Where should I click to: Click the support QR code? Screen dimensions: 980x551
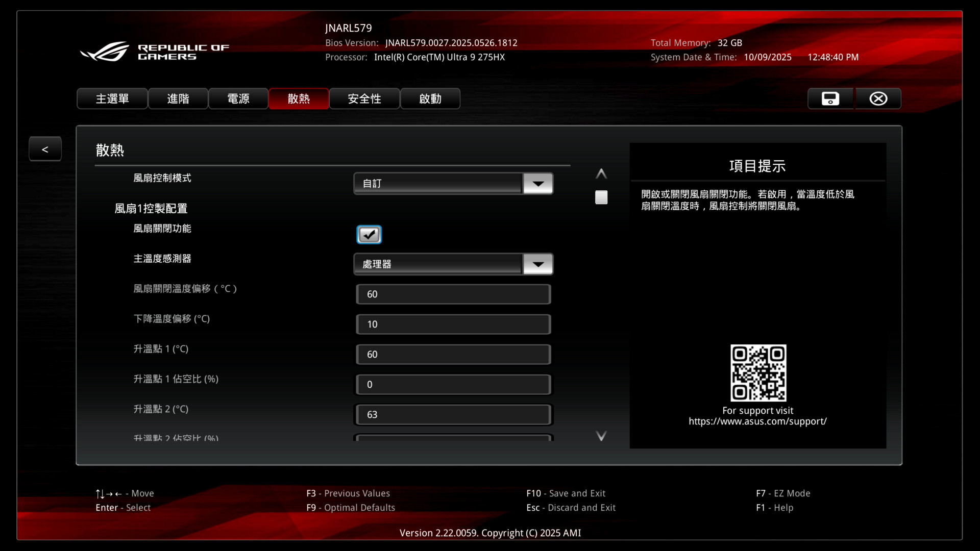757,373
